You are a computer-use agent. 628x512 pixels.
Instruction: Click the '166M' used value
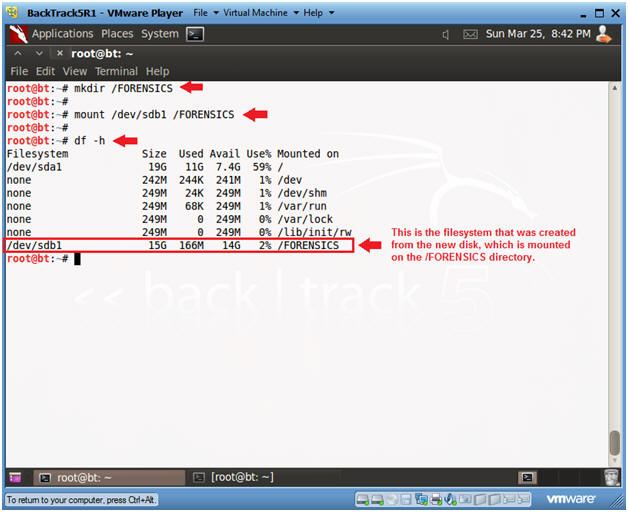pyautogui.click(x=191, y=245)
